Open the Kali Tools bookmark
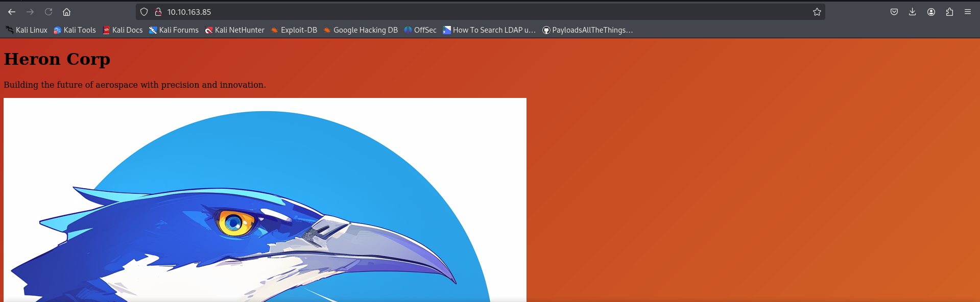980x302 pixels. [x=75, y=30]
